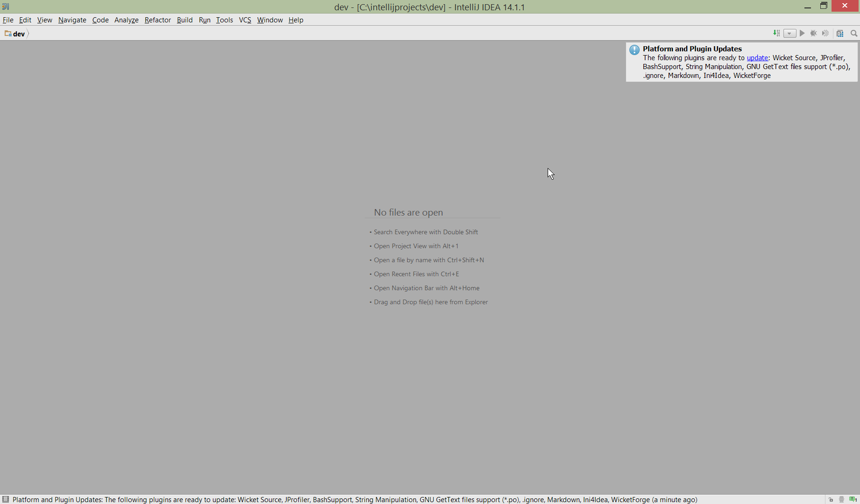860x504 pixels.
Task: Click the dev breadcrumb in navigation bar
Action: click(18, 34)
